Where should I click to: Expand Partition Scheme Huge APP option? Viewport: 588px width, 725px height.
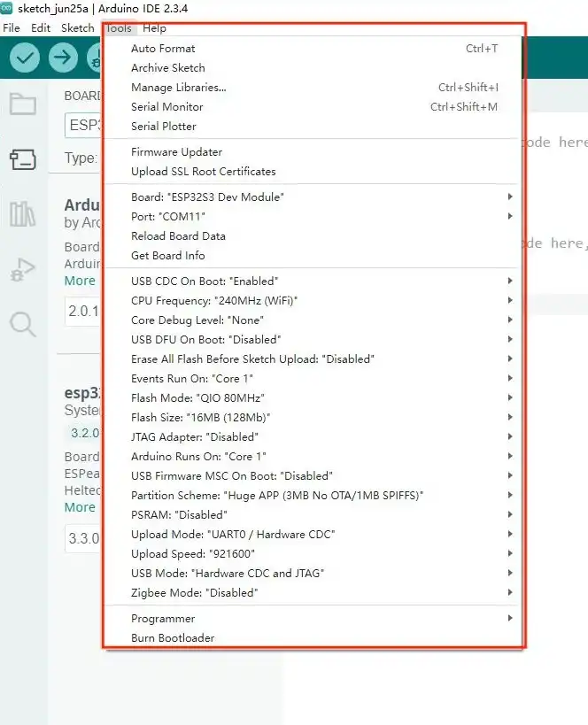tap(313, 495)
